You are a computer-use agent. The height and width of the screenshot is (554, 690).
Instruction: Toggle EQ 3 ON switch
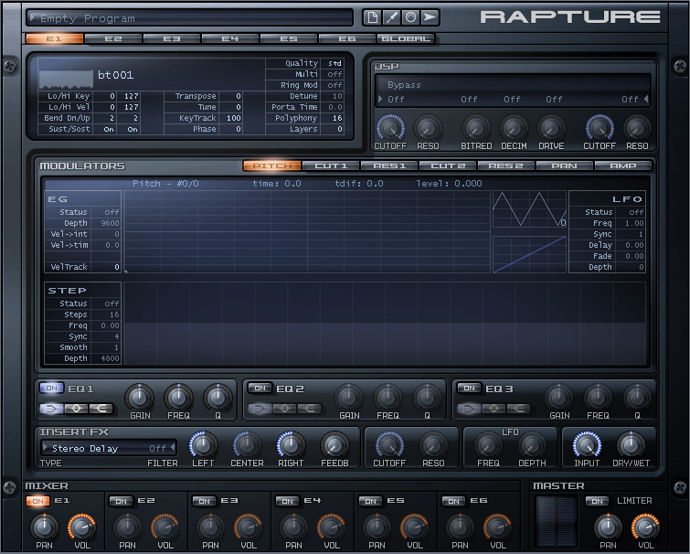469,388
